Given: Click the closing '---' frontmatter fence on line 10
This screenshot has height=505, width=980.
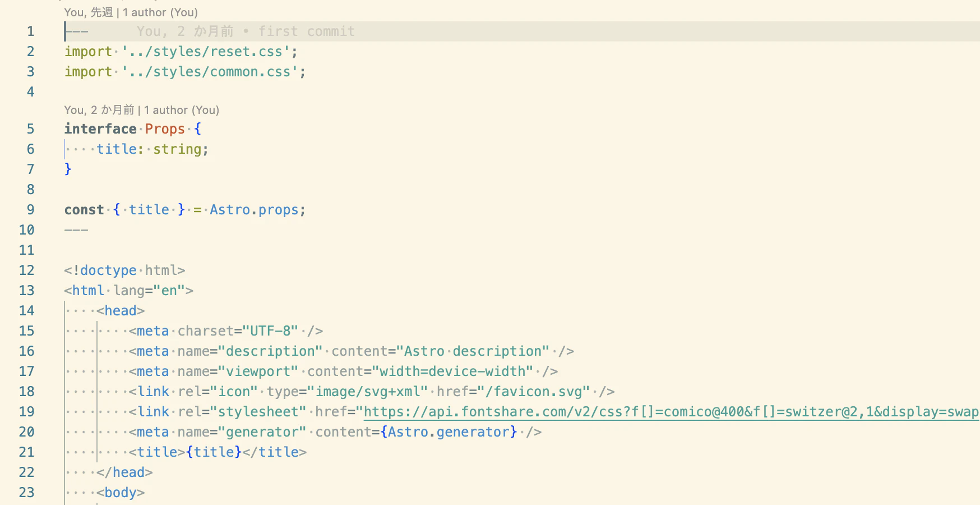Looking at the screenshot, I should 76,230.
